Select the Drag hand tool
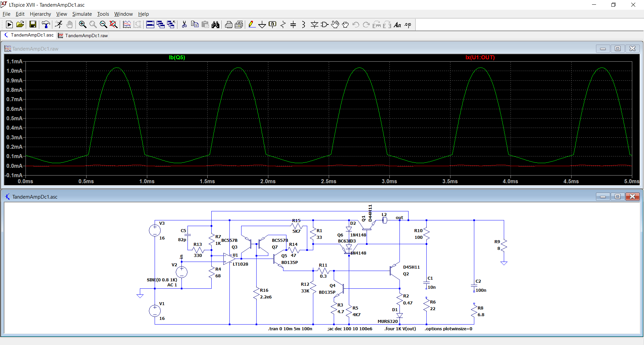Viewport: 644px width, 345px height. pyautogui.click(x=345, y=24)
